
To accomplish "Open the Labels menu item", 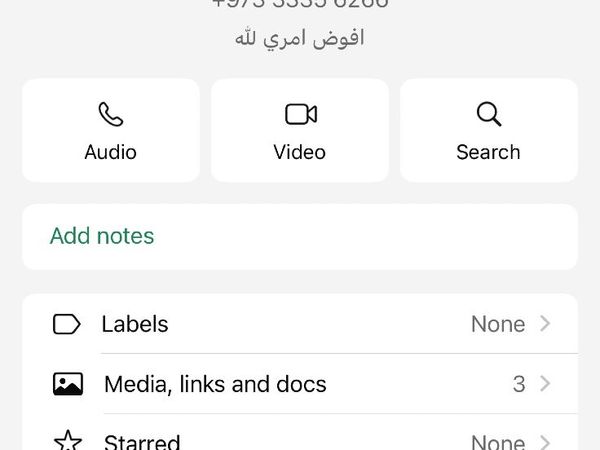I will pos(135,324).
